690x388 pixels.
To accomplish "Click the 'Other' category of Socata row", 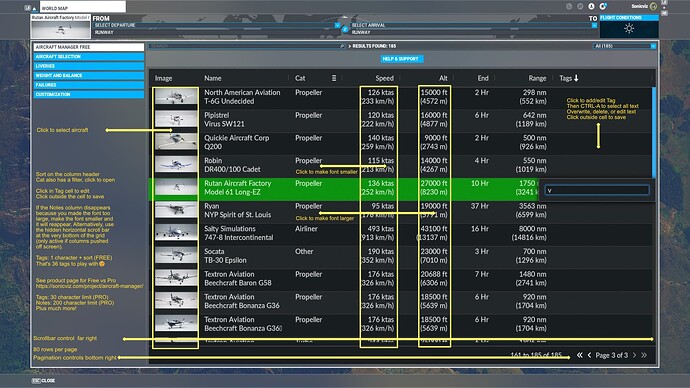I will point(304,251).
